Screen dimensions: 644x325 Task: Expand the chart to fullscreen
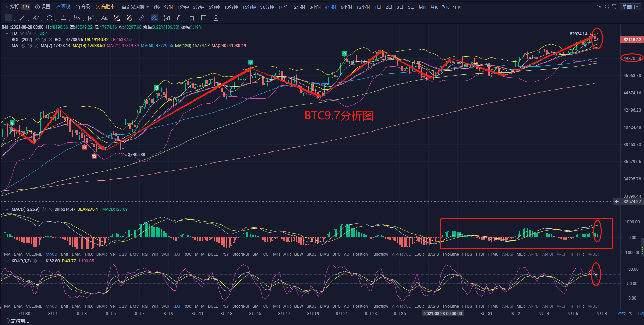(x=611, y=28)
